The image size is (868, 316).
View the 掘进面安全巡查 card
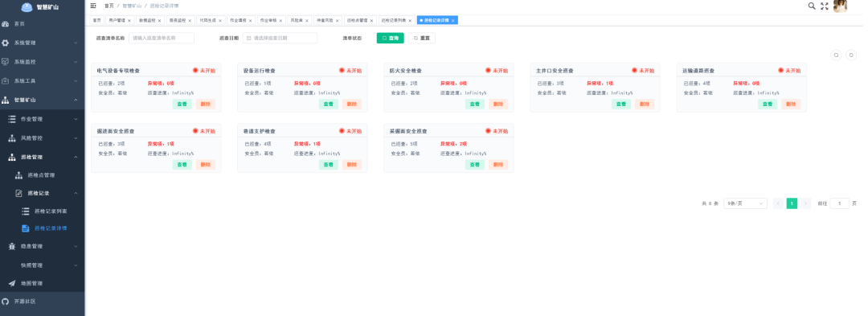coord(182,164)
